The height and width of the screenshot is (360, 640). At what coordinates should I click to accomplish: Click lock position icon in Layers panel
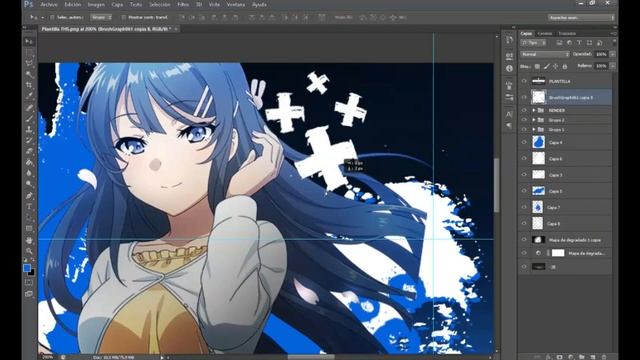[556, 66]
